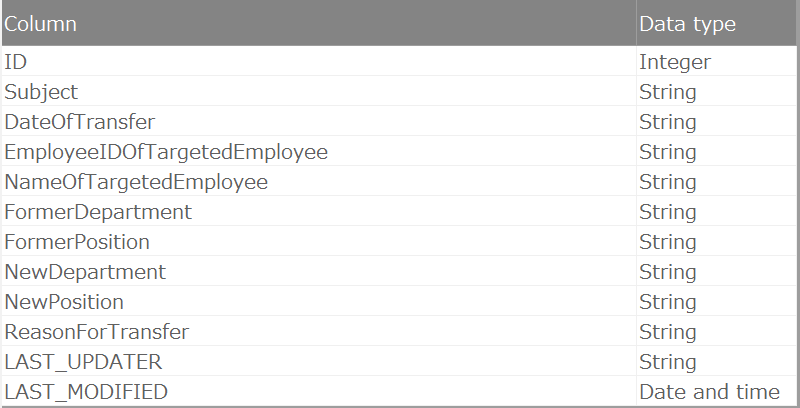Select the Subject row
This screenshot has width=800, height=408.
(41, 92)
